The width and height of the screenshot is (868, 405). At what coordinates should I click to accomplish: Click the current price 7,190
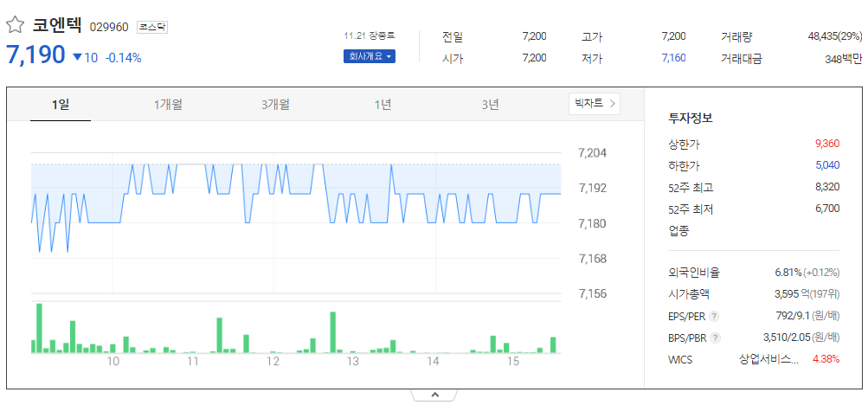click(x=36, y=55)
